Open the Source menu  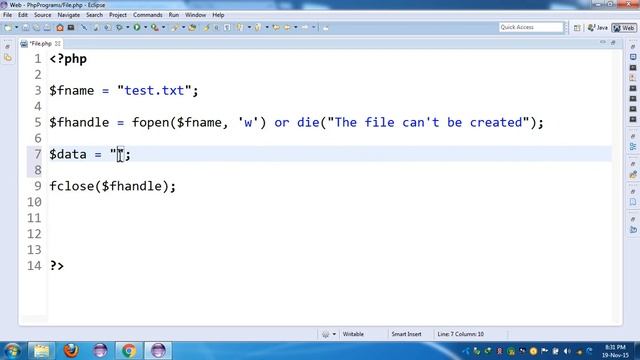click(42, 15)
